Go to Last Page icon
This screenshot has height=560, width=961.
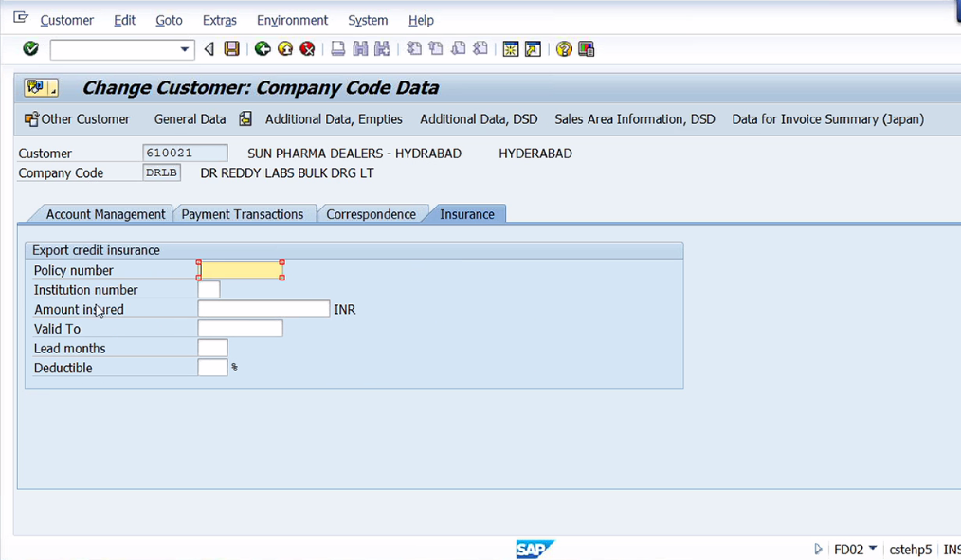point(480,49)
